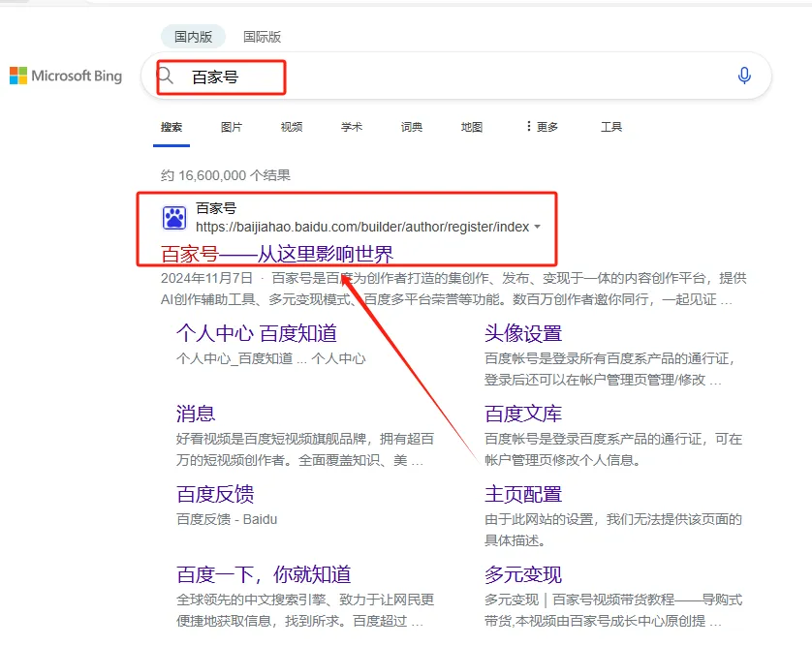This screenshot has width=812, height=646.
Task: Switch to 国内版 version
Action: (193, 37)
